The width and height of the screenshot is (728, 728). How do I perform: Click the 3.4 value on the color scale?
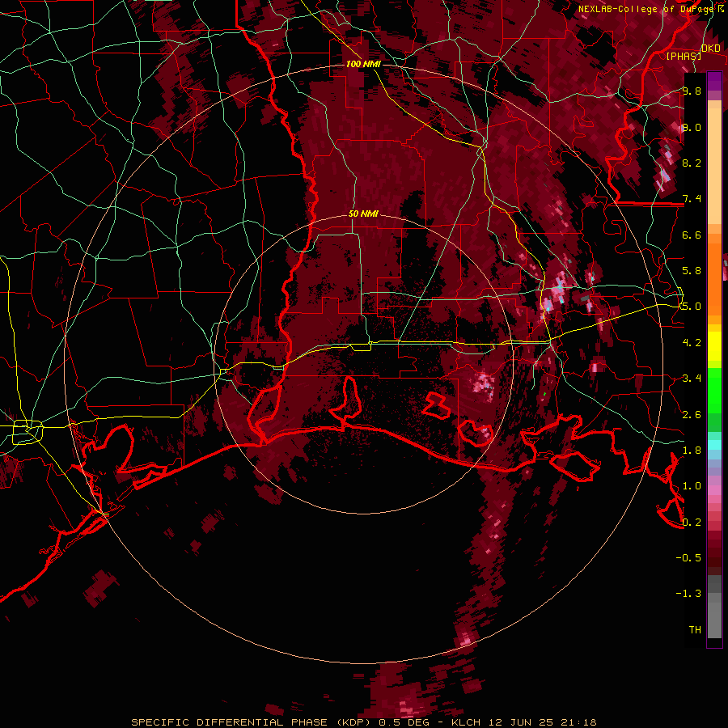692,379
